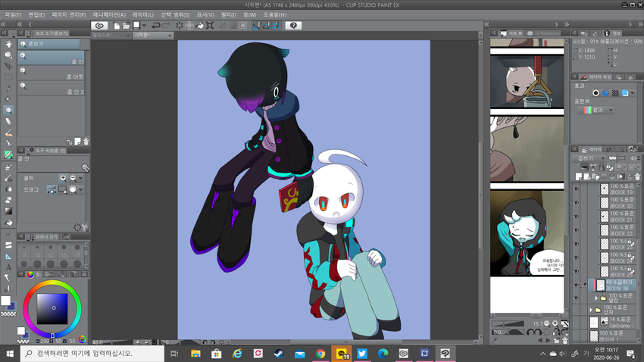The image size is (644, 362).
Task: Hide layer 24 with its eye icon
Action: click(576, 257)
